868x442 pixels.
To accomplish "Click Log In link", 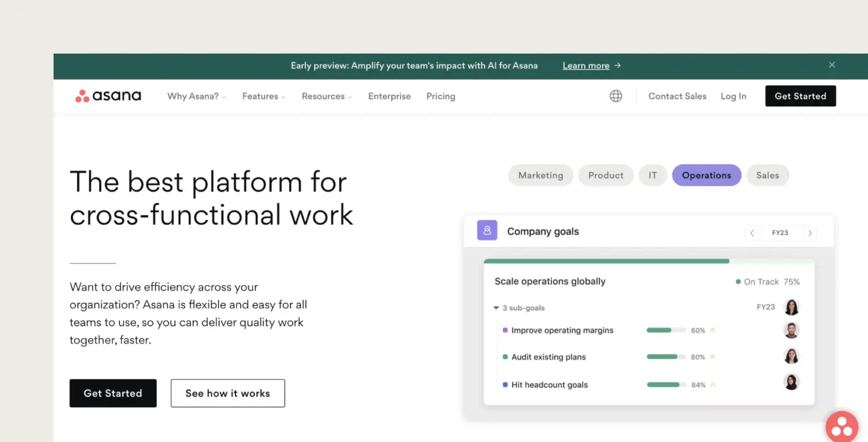I will click(733, 96).
